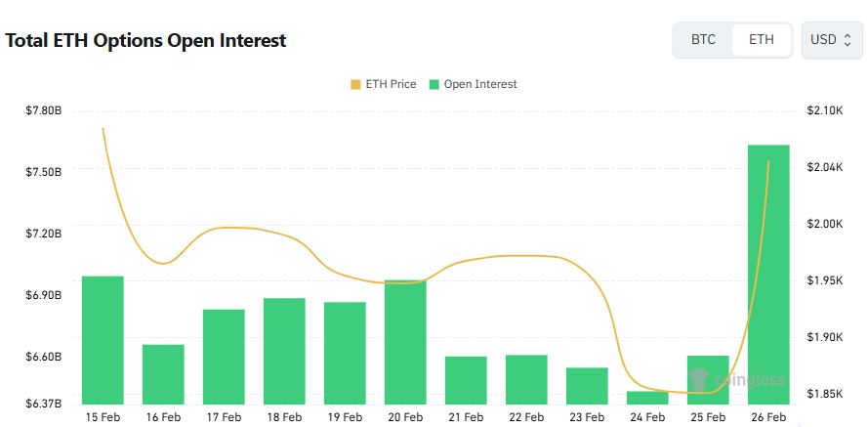Click the 26 Feb open interest bar
Screen dimensions: 868x427
(x=768, y=274)
